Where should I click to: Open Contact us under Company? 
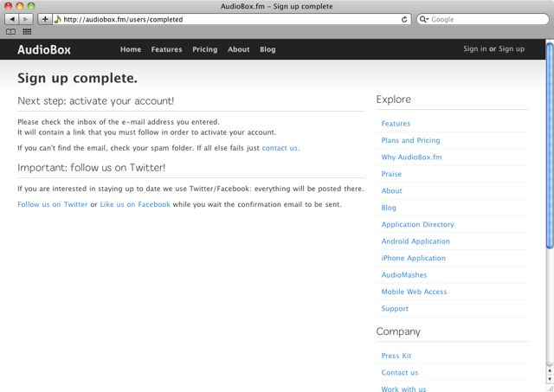pyautogui.click(x=400, y=373)
